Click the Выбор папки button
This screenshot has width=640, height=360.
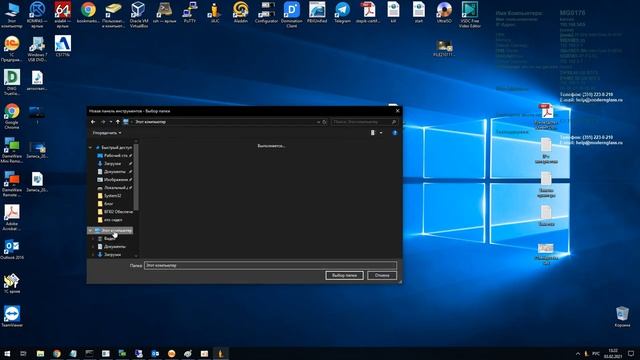tap(344, 276)
